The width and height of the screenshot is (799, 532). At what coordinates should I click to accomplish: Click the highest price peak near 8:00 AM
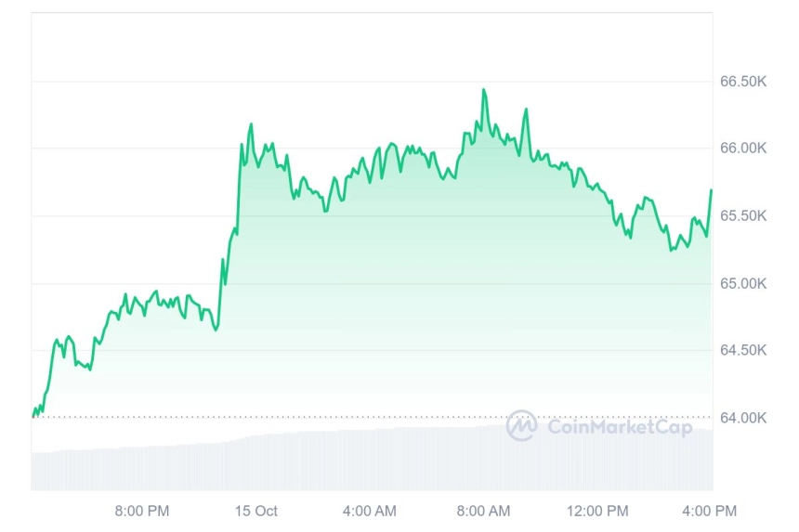click(483, 90)
